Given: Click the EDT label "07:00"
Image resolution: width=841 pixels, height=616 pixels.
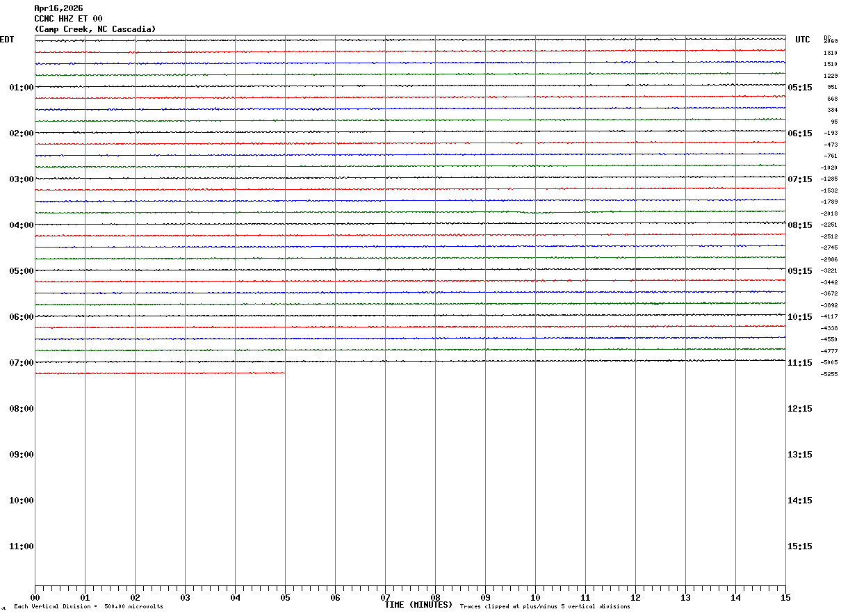Looking at the screenshot, I should coord(22,363).
